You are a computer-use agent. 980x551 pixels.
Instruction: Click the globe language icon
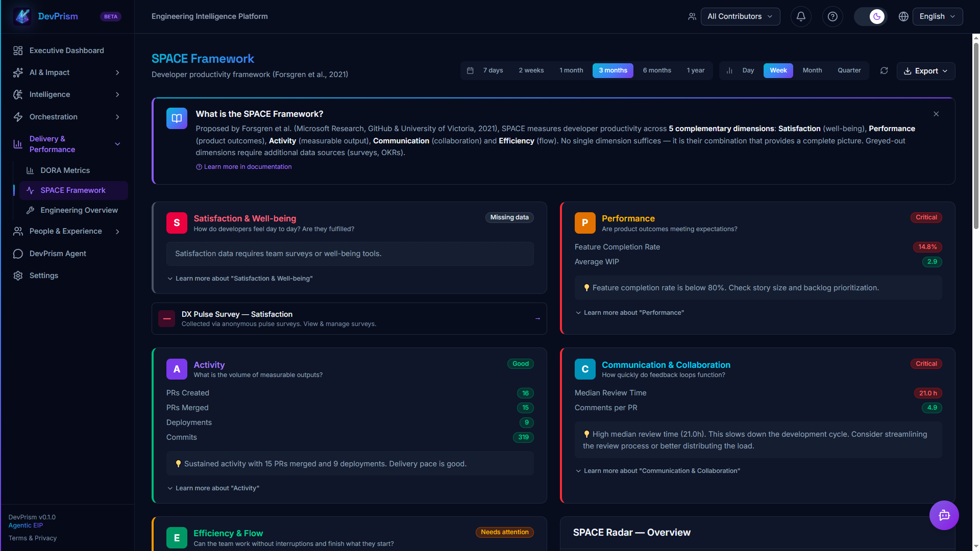(903, 16)
